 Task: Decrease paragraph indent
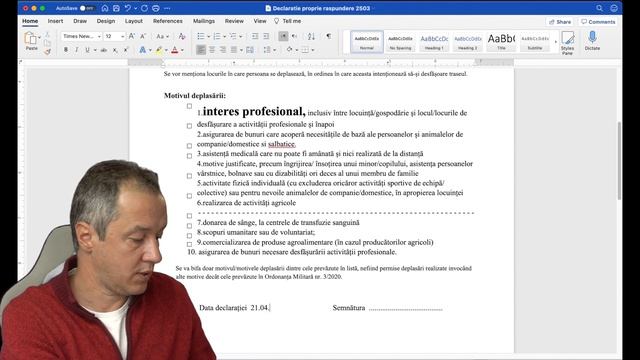(x=255, y=36)
